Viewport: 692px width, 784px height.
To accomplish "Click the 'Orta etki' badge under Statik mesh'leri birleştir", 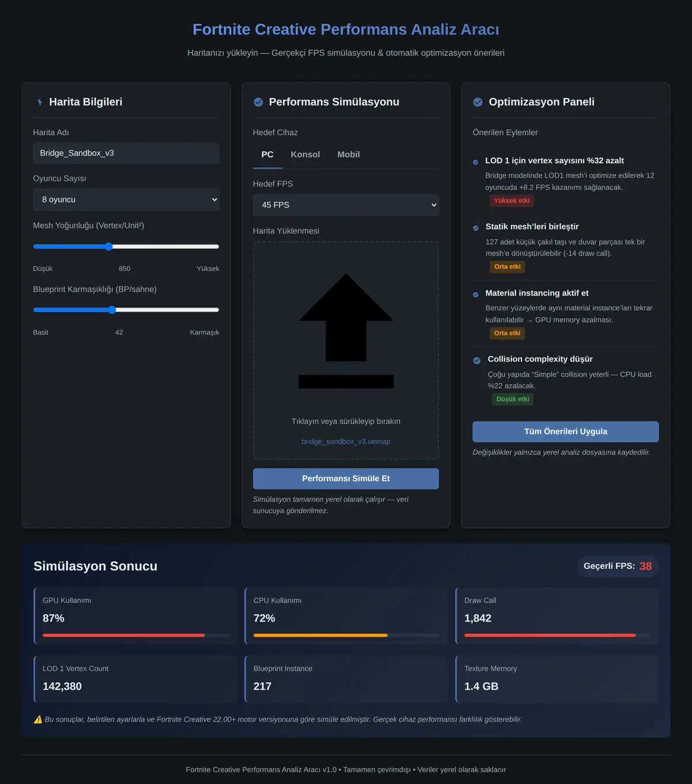I will click(x=507, y=267).
